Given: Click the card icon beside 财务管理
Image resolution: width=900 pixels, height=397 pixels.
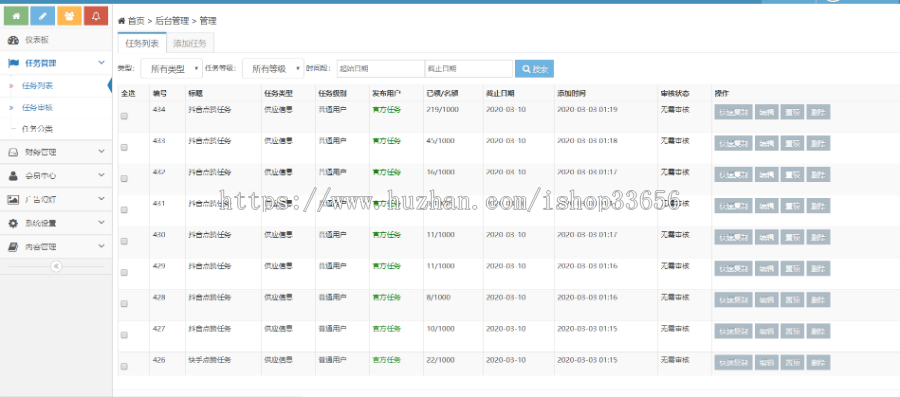Looking at the screenshot, I should pos(13,153).
